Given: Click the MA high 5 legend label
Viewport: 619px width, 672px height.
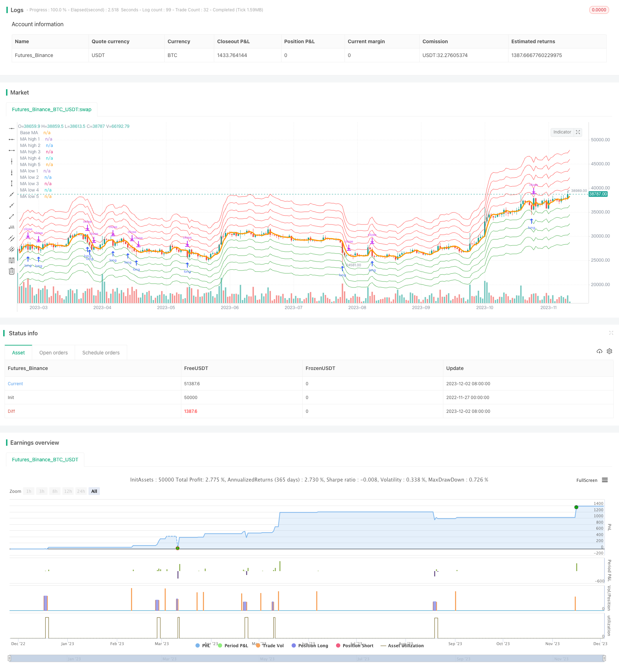Looking at the screenshot, I should [x=30, y=165].
